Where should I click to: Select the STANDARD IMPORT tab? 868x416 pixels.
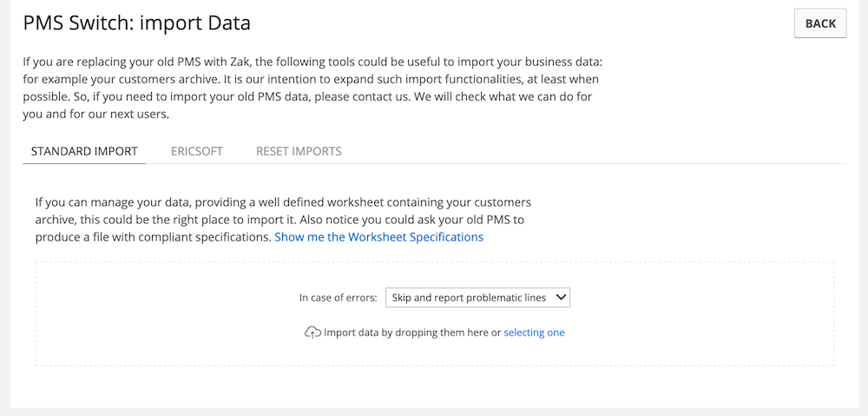coord(84,151)
